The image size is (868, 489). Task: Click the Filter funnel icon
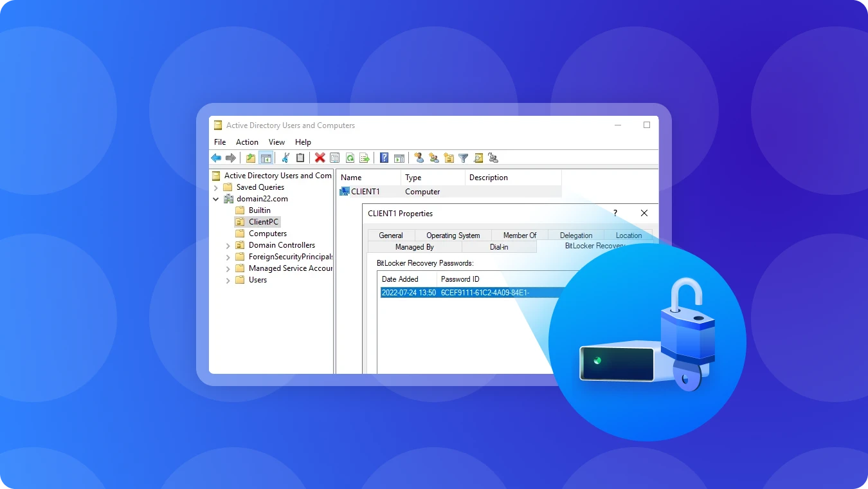point(463,158)
